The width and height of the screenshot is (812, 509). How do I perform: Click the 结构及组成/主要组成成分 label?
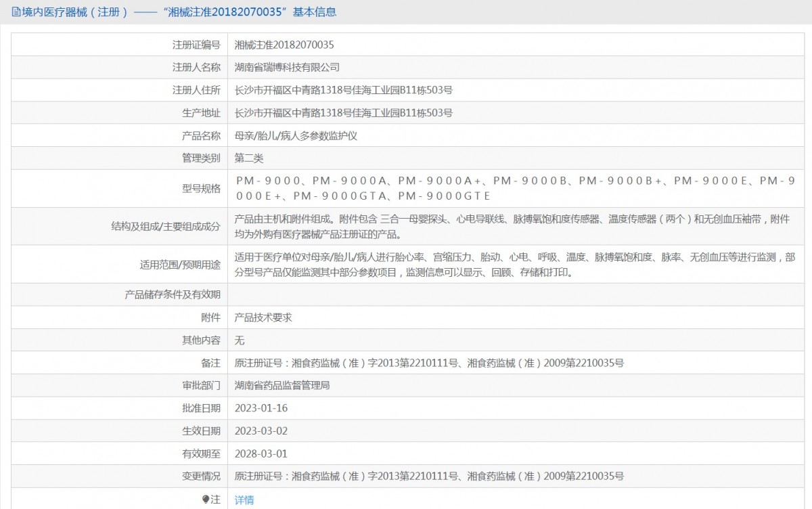166,227
